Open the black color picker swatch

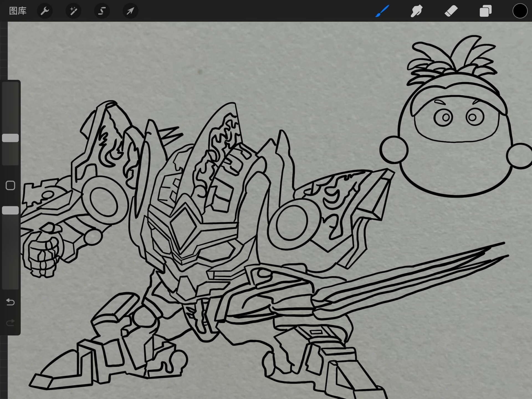coord(520,11)
